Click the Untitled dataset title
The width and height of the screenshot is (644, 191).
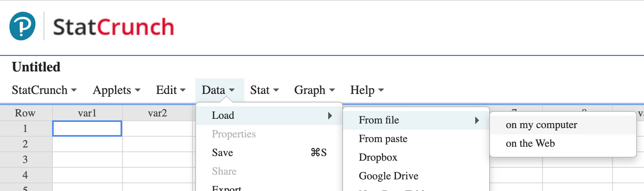click(x=36, y=67)
